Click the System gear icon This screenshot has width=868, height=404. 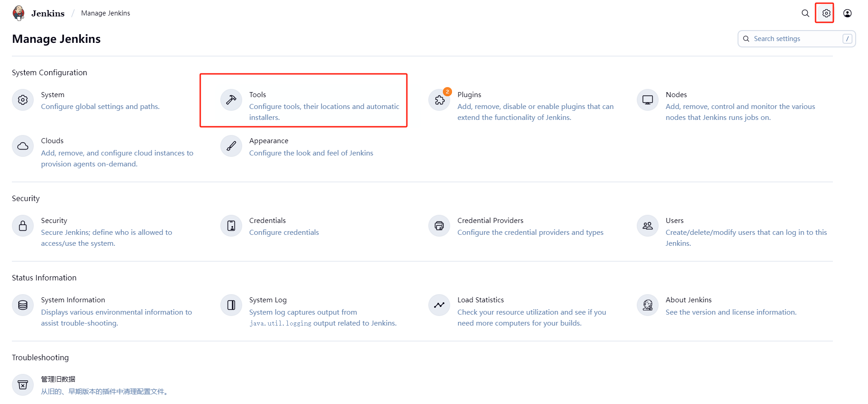[x=23, y=100]
